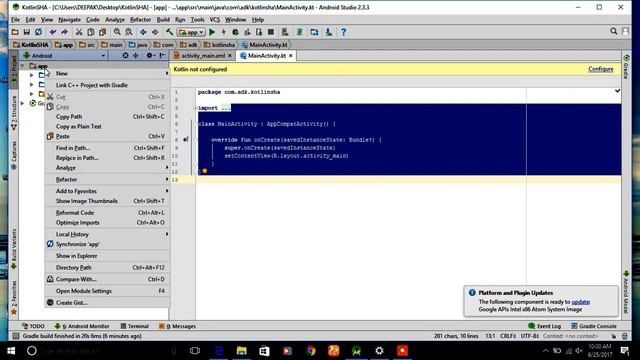The image size is (640, 360).
Task: Choose Reformat Code in the context menu
Action: (x=107, y=213)
